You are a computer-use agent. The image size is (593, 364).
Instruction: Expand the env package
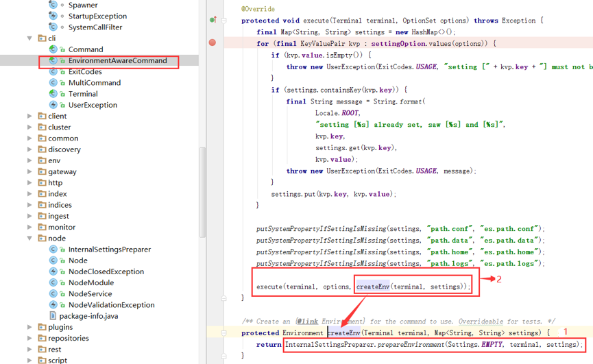[x=29, y=160]
